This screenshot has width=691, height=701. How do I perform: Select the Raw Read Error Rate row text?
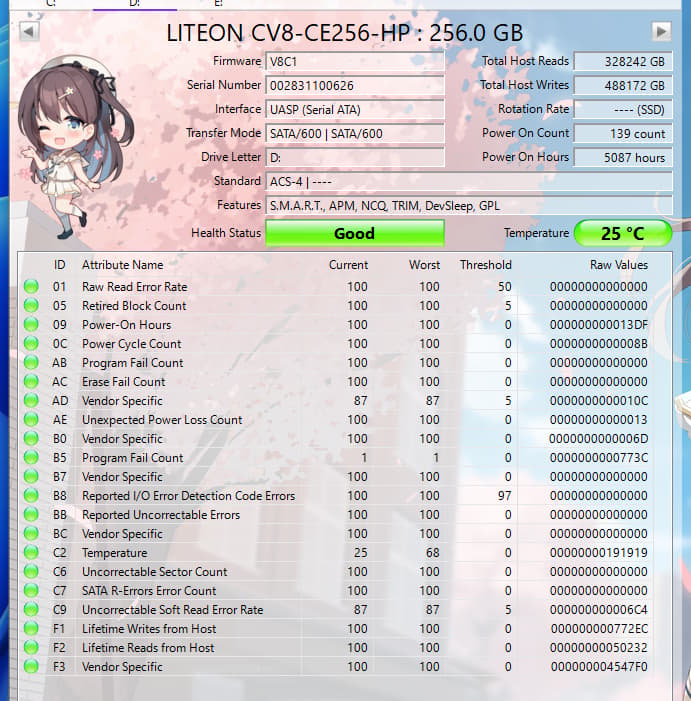pyautogui.click(x=135, y=287)
